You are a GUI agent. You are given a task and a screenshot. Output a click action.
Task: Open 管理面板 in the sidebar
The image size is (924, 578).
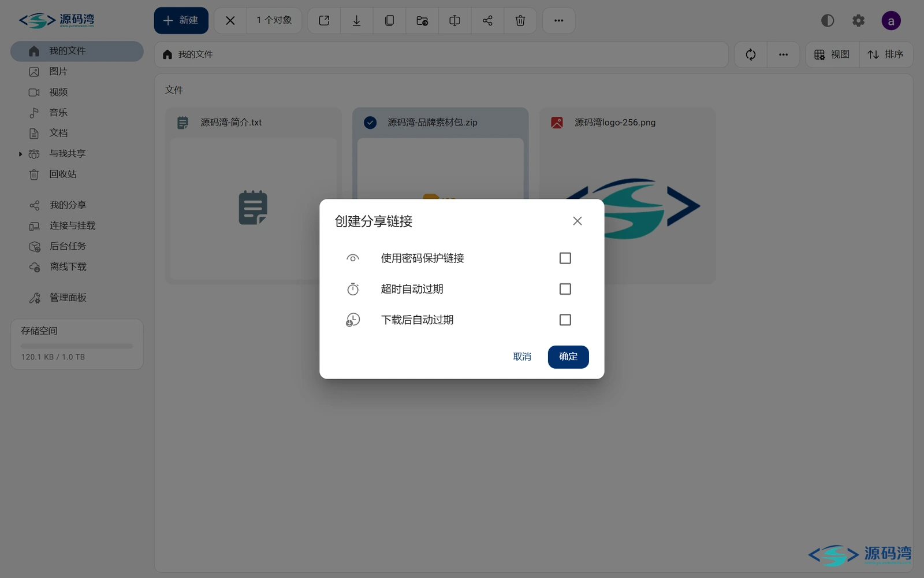point(77,298)
